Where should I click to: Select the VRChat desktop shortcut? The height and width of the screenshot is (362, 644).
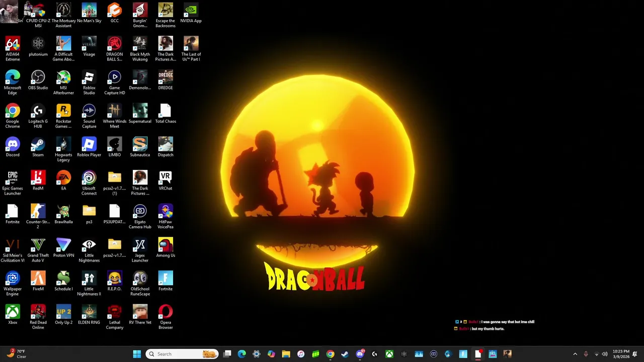[x=166, y=181]
